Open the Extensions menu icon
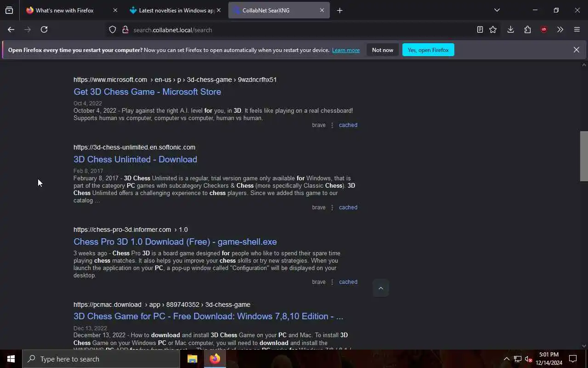The width and height of the screenshot is (588, 368). pyautogui.click(x=527, y=29)
